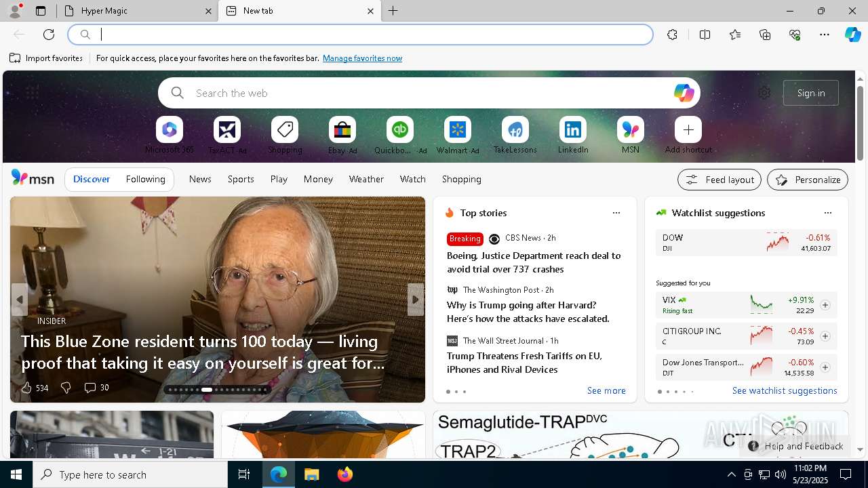Open Walmart ad shortcut
The image size is (868, 488).
tap(458, 135)
